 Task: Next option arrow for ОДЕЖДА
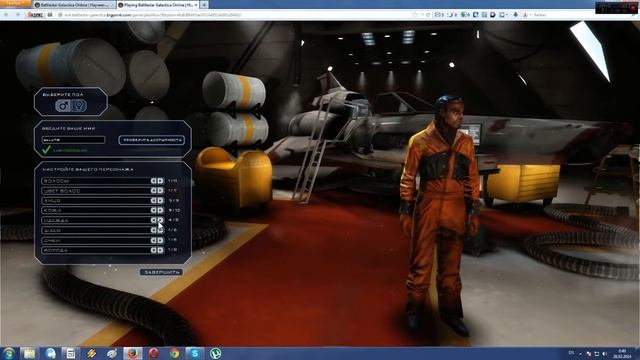(160, 220)
